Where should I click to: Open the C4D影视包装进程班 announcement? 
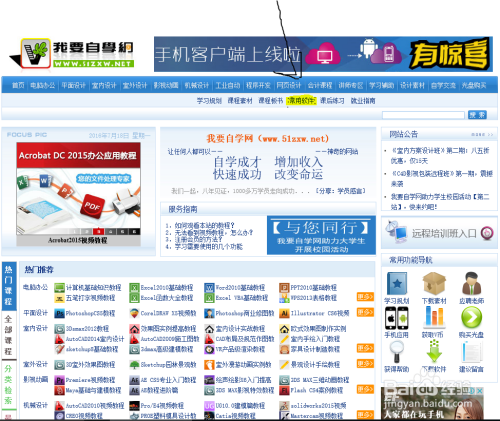(441, 179)
